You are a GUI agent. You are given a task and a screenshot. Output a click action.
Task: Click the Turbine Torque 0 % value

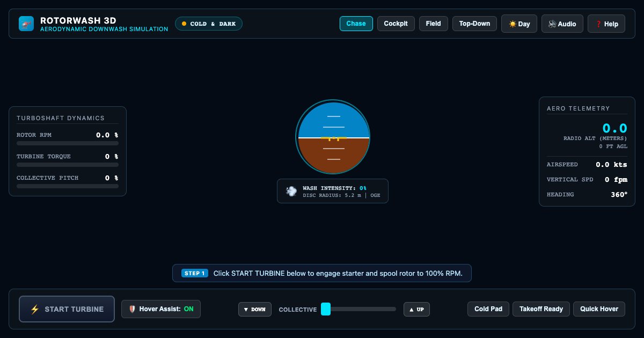pyautogui.click(x=112, y=157)
